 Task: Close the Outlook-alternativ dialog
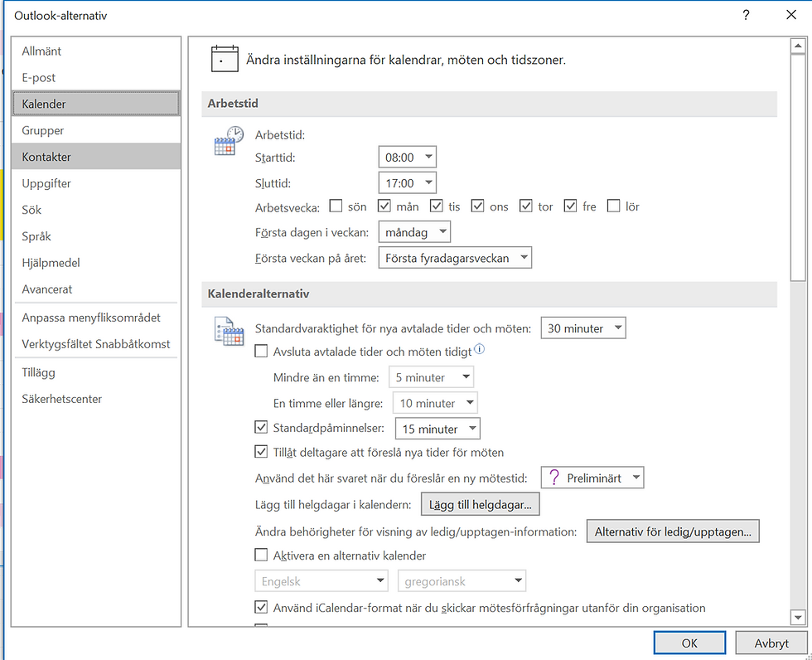[x=790, y=15]
